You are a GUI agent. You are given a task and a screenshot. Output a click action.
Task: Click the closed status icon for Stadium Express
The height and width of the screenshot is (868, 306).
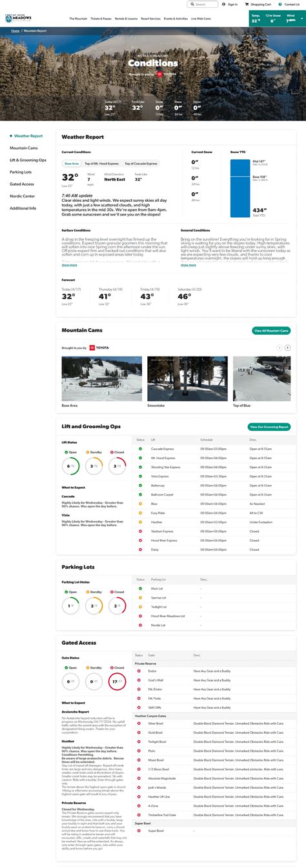[140, 530]
